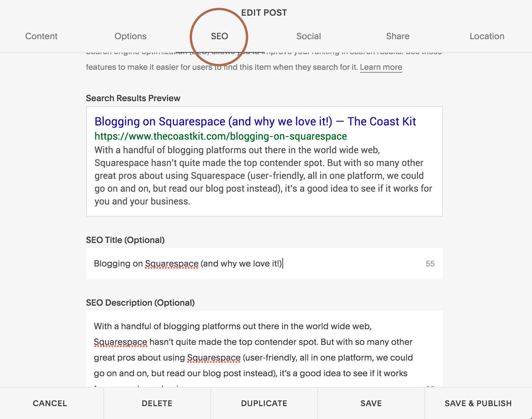The width and height of the screenshot is (532, 419).
Task: Select the SEO tab
Action: 219,36
